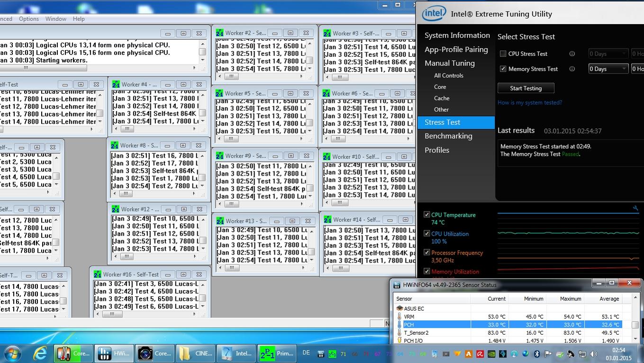Select All Controls under Manual Tuning
This screenshot has width=644, height=363.
point(449,76)
